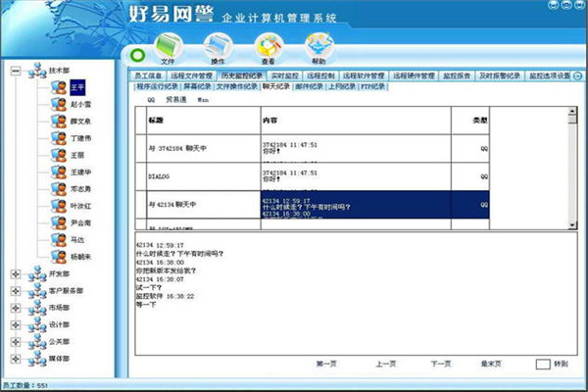Switch to the 员工信息 tab
The width and height of the screenshot is (588, 392).
148,75
